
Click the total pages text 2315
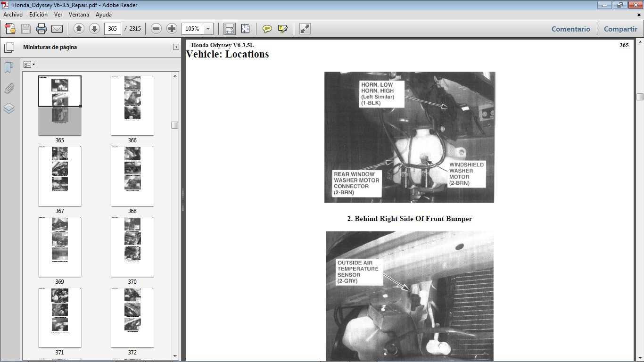(135, 29)
